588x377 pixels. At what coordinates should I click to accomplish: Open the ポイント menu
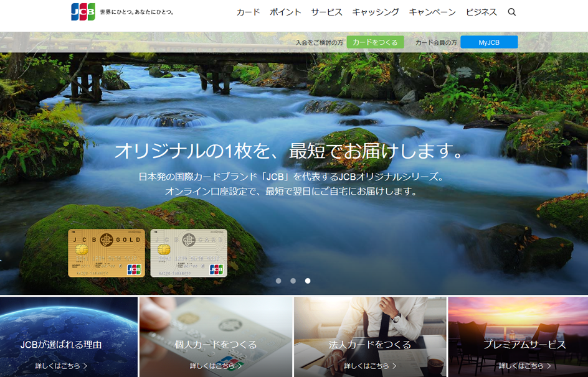click(x=285, y=12)
